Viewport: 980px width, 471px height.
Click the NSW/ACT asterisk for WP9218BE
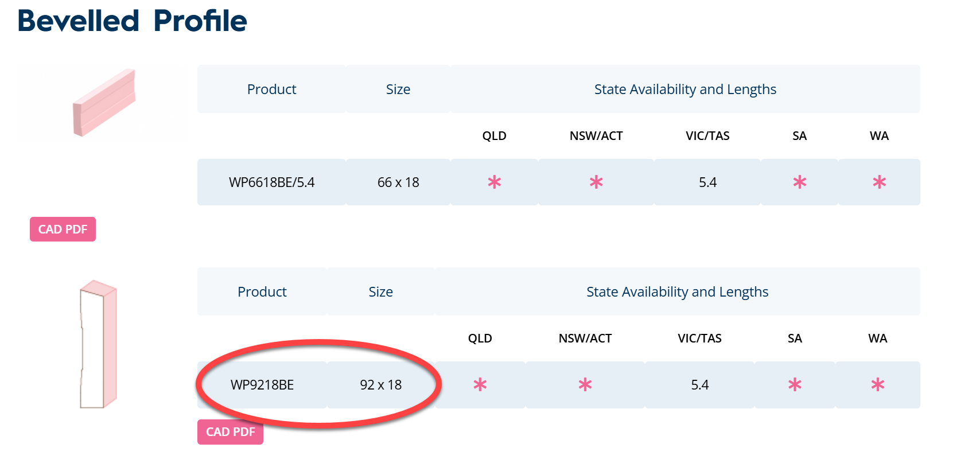[x=585, y=385]
